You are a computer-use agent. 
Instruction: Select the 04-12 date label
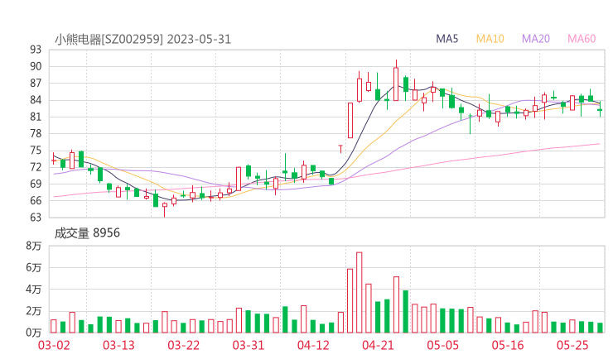click(x=313, y=345)
